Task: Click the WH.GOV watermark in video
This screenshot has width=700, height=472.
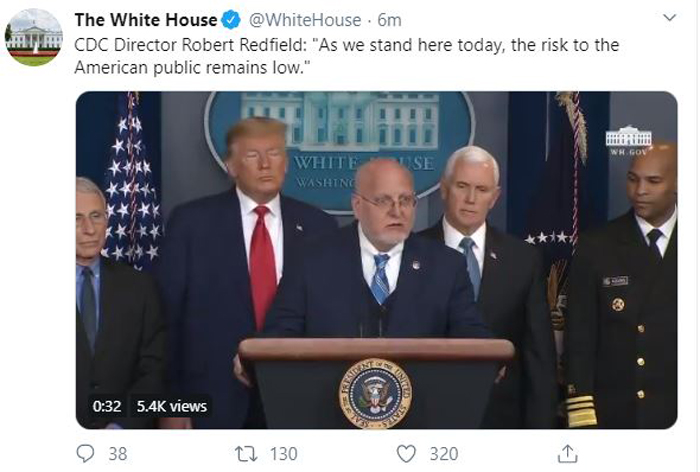Action: click(629, 140)
